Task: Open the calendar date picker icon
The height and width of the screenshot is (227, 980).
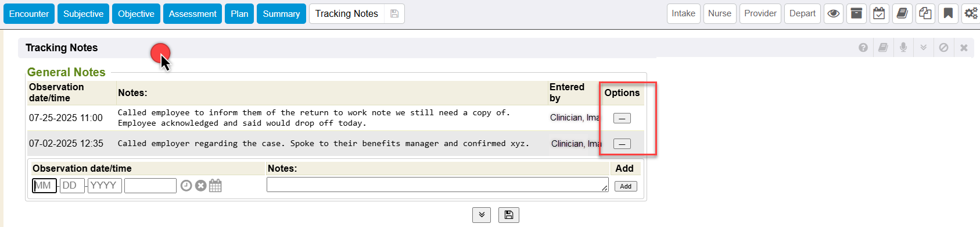Action: [x=216, y=186]
